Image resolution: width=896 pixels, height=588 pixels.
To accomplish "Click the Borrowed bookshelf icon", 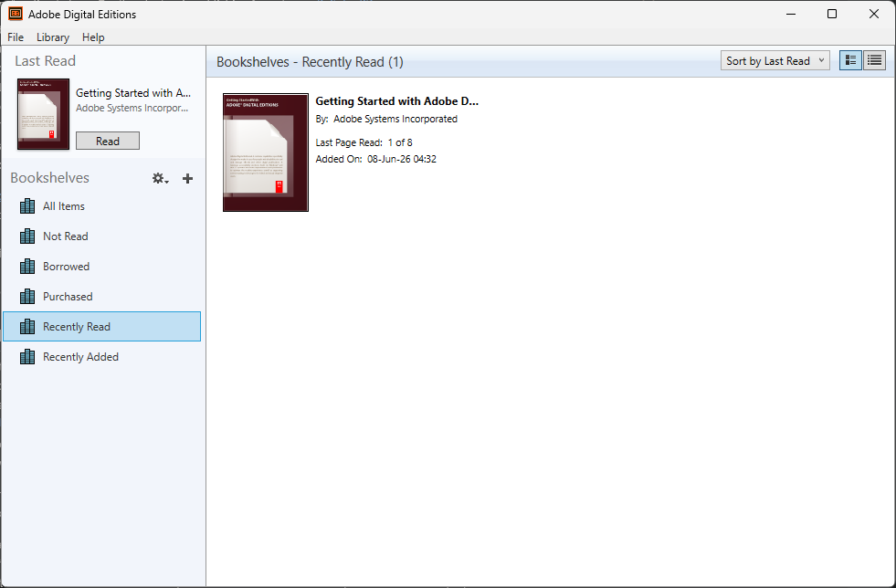I will coord(27,267).
